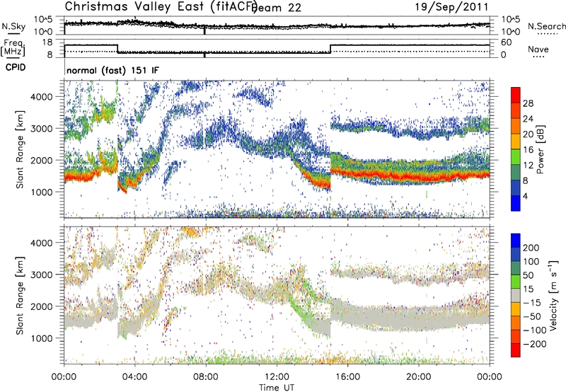Click the "Freq. [MHz]" axis label
Image resolution: width=566 pixels, height=392 pixels.
[x=13, y=47]
